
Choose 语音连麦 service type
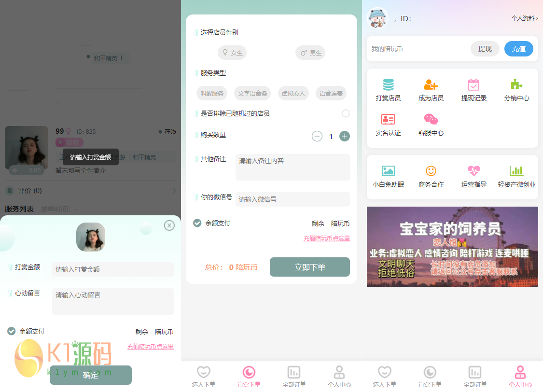pos(331,93)
